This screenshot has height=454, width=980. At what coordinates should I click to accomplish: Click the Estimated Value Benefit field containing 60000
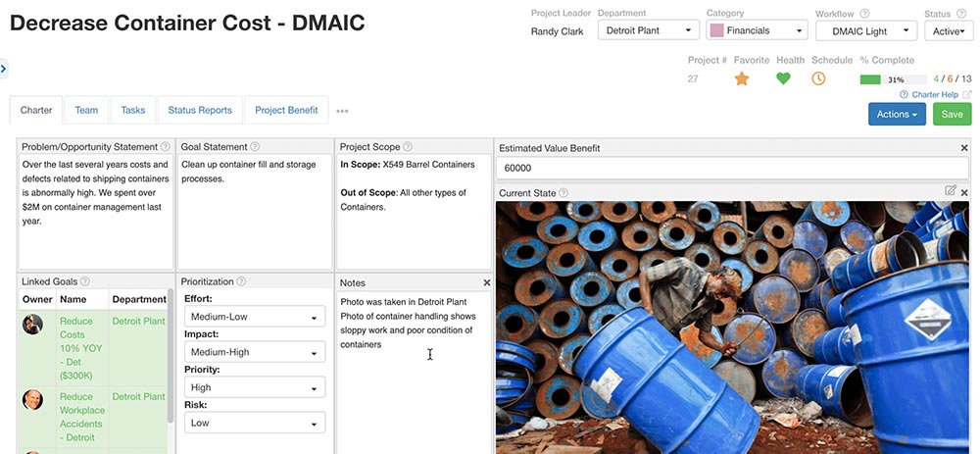732,169
